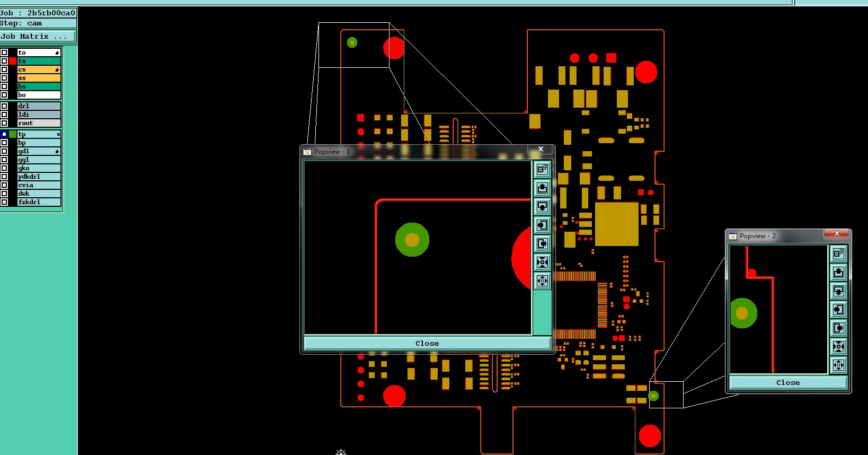Select layer name 'ydkdrl'
The image size is (868, 455).
(39, 177)
